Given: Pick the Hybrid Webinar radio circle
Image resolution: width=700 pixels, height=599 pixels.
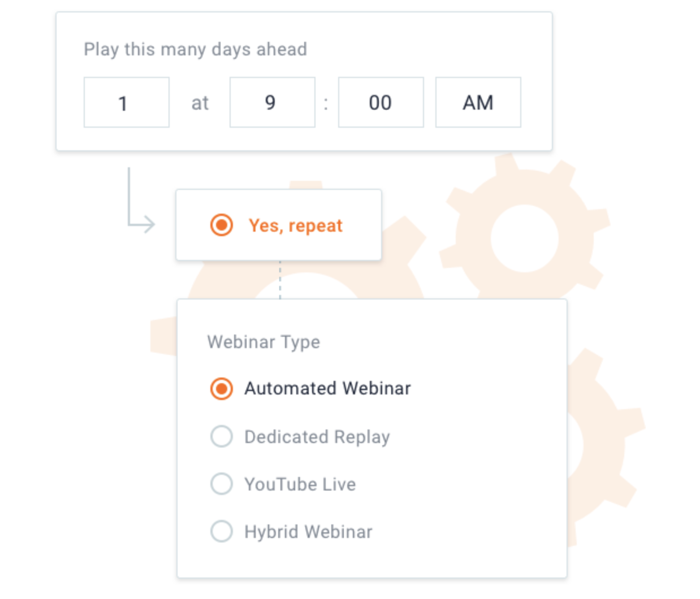Looking at the screenshot, I should click(222, 531).
